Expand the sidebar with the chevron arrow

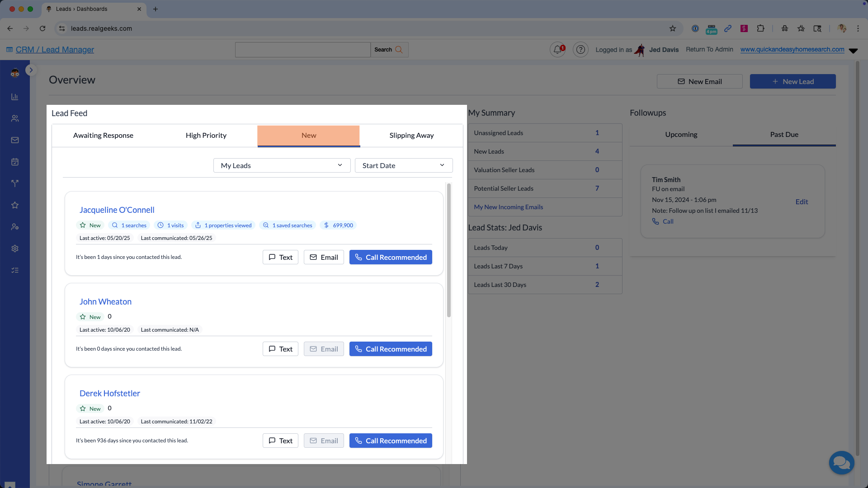tap(31, 70)
